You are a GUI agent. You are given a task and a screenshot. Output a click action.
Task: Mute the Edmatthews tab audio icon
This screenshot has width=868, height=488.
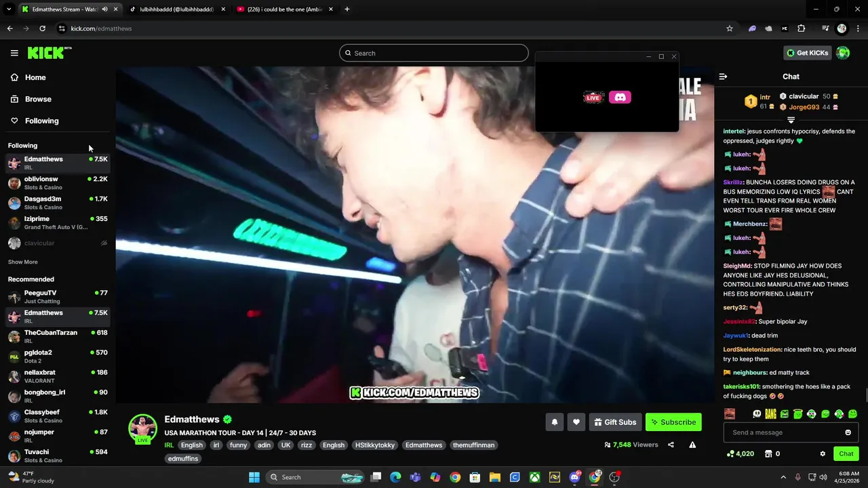tap(104, 9)
